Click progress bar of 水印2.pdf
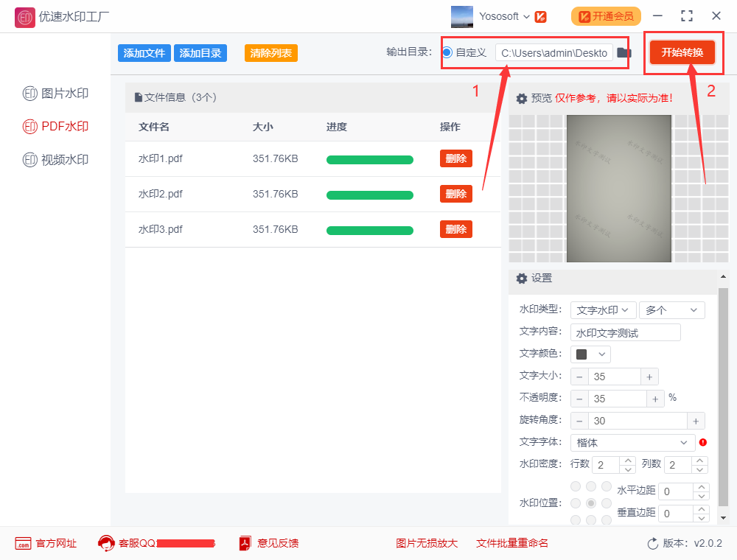The height and width of the screenshot is (560, 737). [x=370, y=195]
